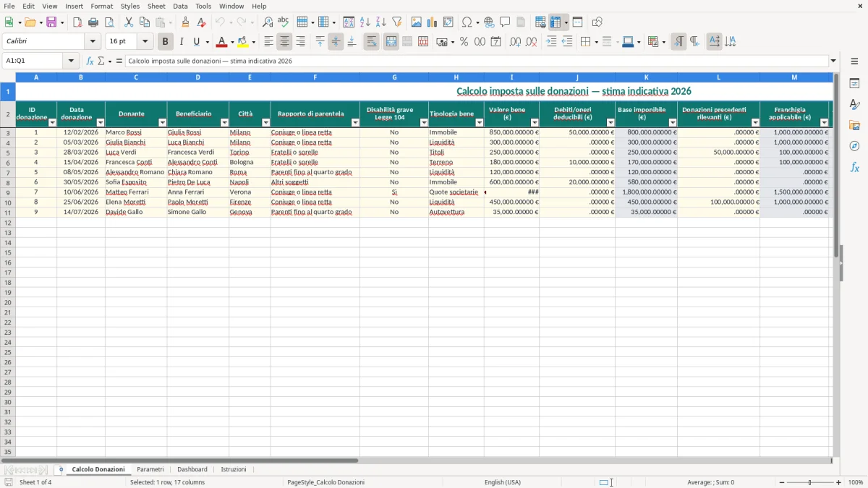The image size is (868, 488).
Task: Click the Export as PDF icon
Action: 77,22
